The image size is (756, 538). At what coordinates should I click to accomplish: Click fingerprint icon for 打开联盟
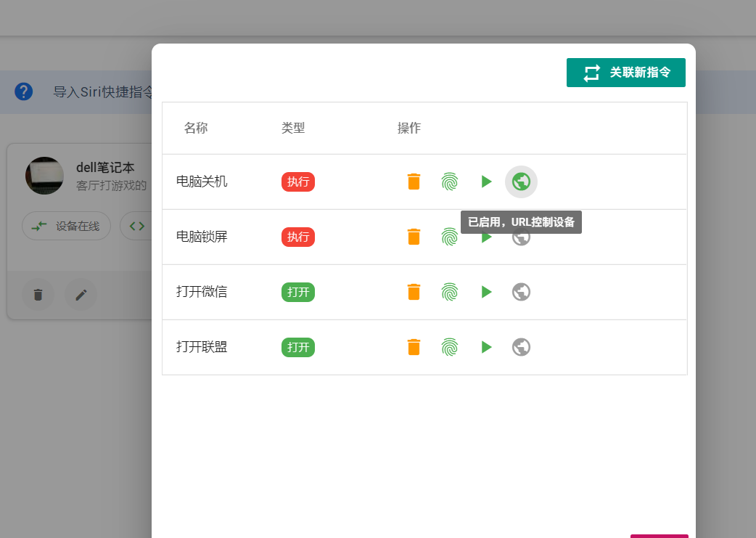coord(450,347)
